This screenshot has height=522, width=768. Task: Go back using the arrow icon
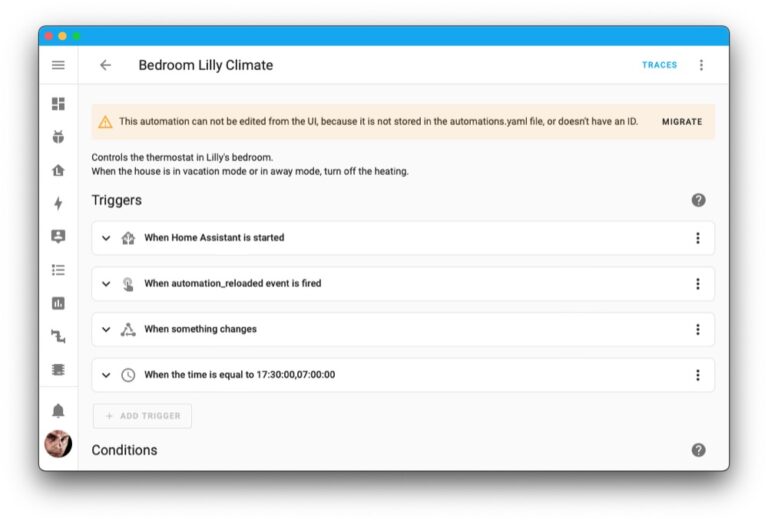tap(105, 65)
